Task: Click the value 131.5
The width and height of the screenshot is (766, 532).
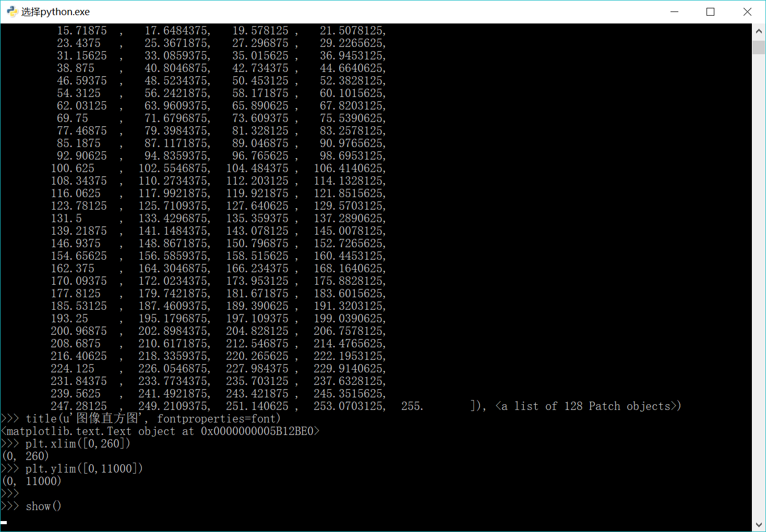Action: point(66,218)
